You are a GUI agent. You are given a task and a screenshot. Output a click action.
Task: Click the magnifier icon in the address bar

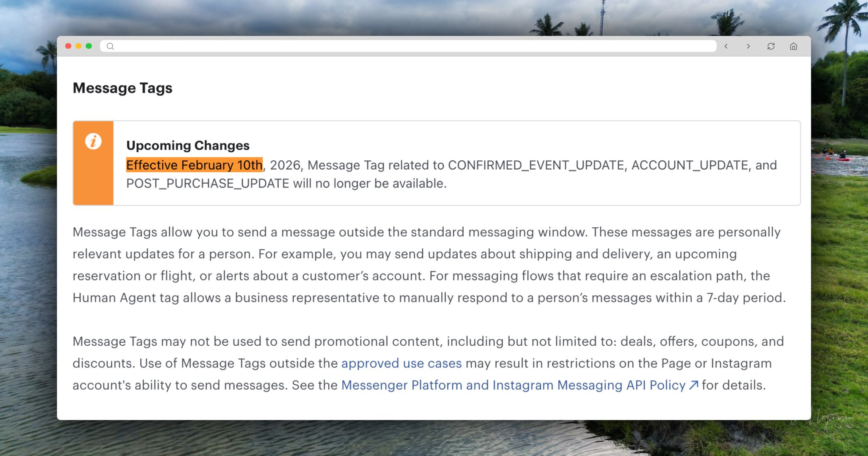pyautogui.click(x=110, y=46)
